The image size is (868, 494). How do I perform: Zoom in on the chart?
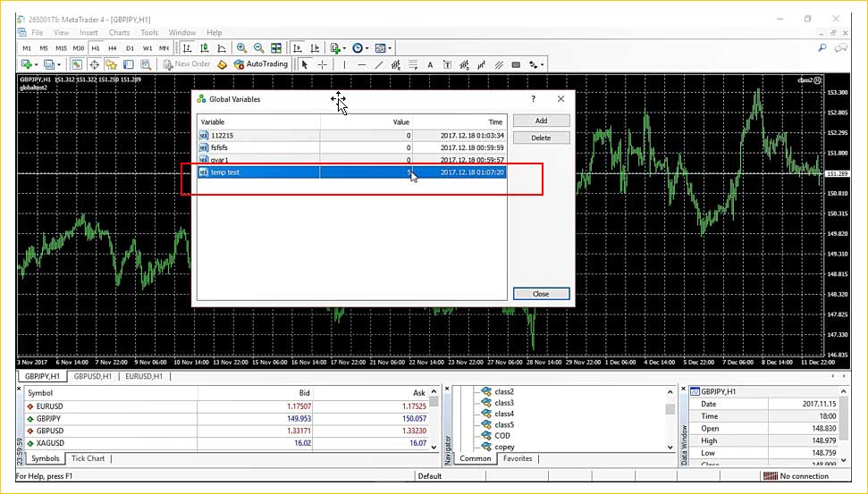241,48
